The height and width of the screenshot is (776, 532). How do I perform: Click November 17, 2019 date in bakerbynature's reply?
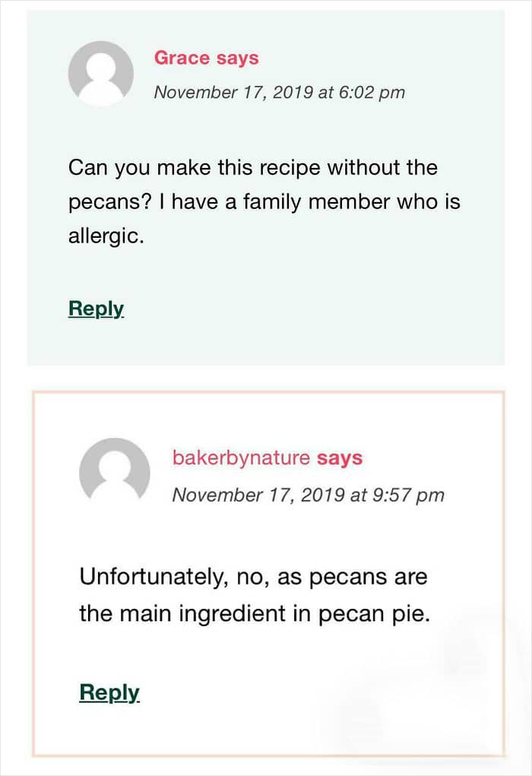coord(258,495)
